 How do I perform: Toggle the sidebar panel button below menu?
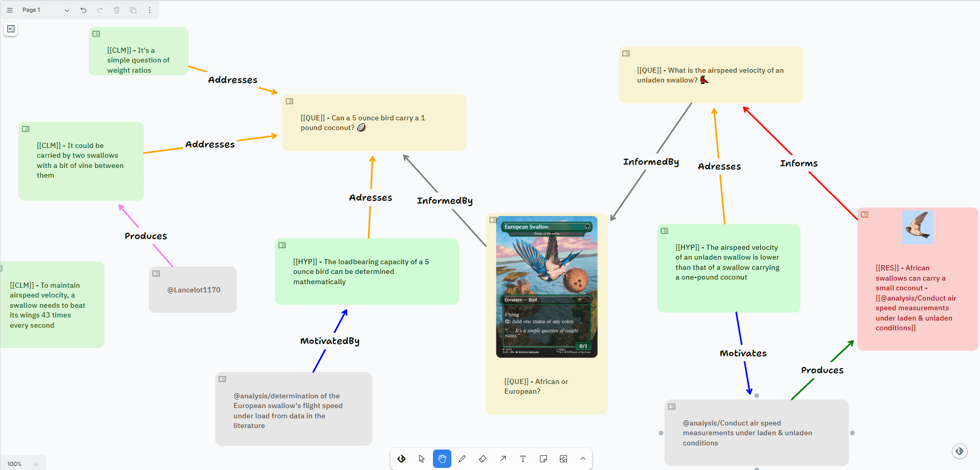point(11,29)
